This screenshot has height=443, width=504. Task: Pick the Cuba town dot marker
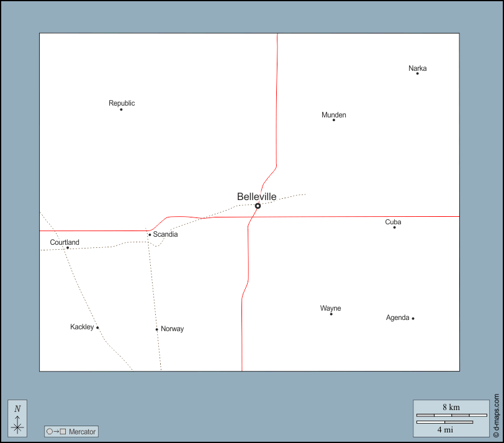(x=394, y=227)
